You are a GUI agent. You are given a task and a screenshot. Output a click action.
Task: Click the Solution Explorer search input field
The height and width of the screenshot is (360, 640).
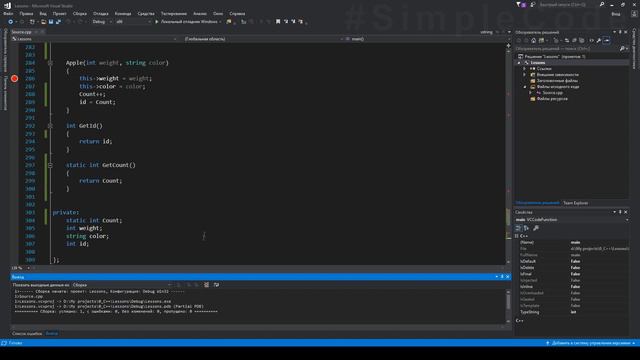[567, 49]
